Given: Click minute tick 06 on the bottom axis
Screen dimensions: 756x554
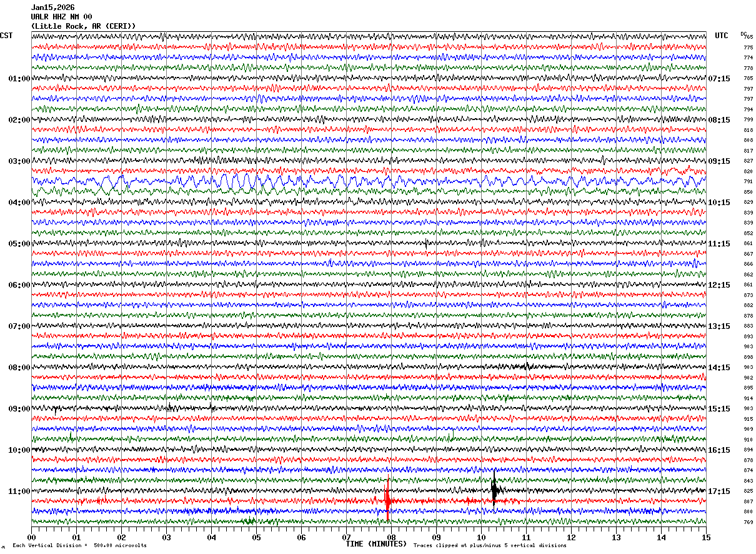Looking at the screenshot, I should click(301, 537).
